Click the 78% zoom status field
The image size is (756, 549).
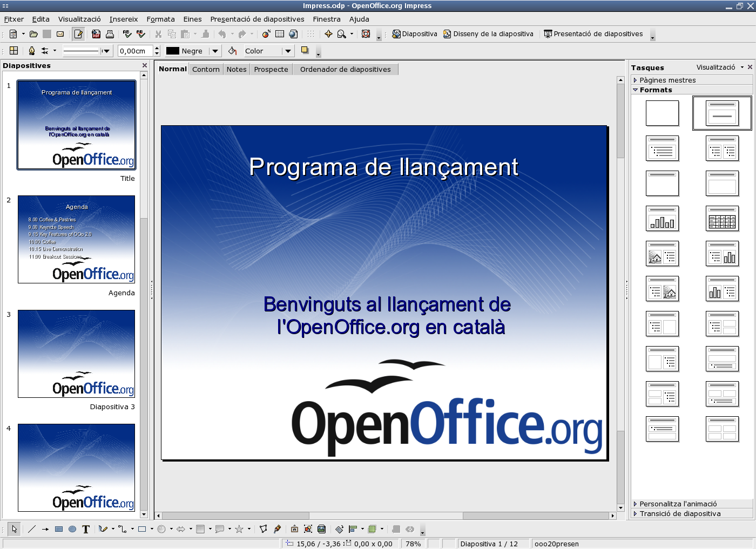pos(413,544)
